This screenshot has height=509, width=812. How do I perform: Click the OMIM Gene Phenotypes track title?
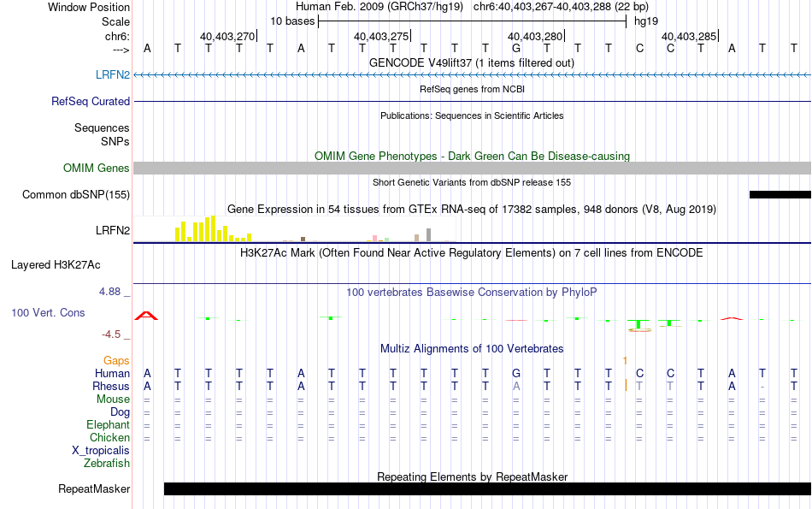click(x=472, y=156)
